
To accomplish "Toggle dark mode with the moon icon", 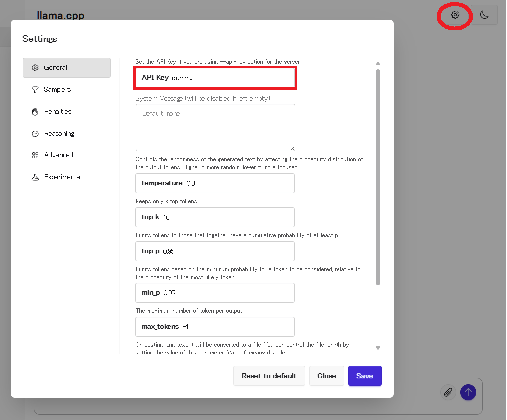I will (484, 15).
